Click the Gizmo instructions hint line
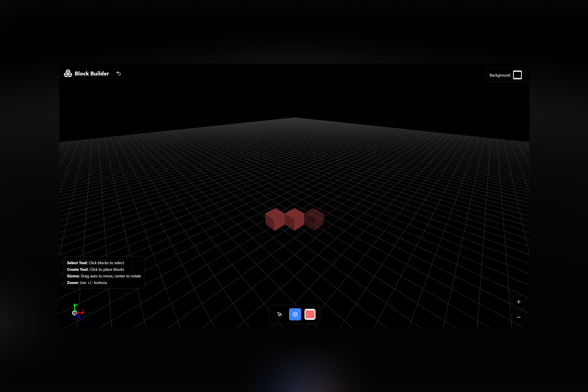Image resolution: width=588 pixels, height=392 pixels. 104,276
